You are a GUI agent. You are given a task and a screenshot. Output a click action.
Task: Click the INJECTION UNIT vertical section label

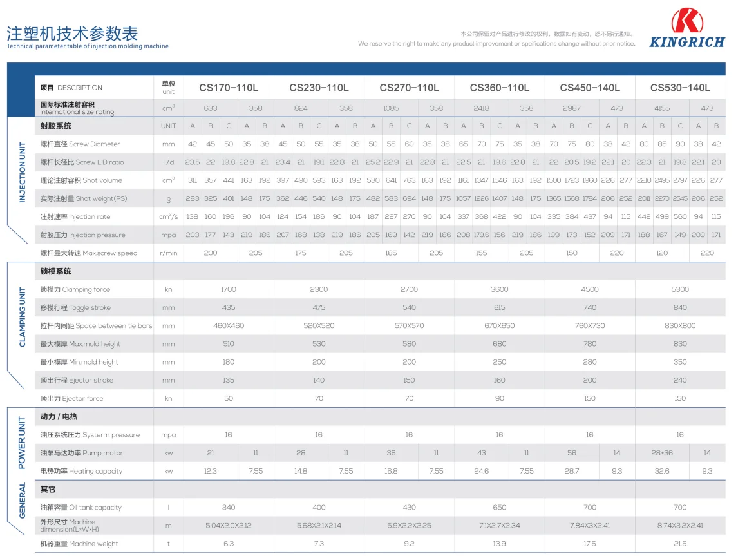click(x=23, y=173)
